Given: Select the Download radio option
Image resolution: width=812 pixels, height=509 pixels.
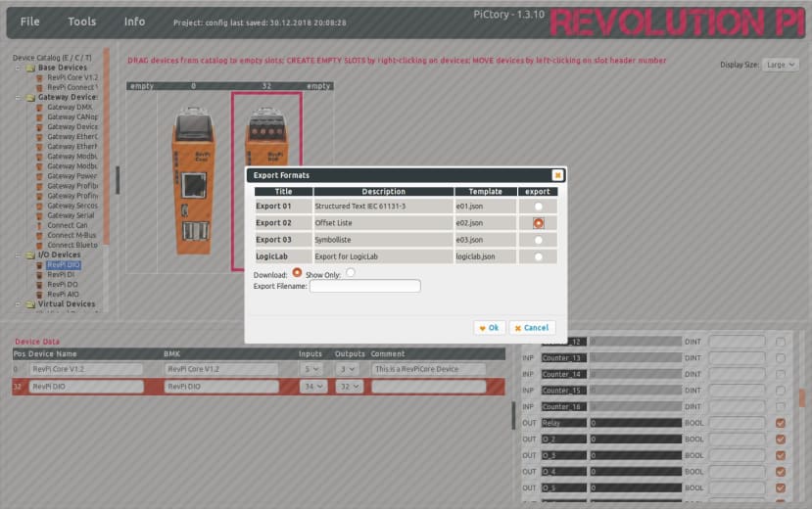Looking at the screenshot, I should coord(297,272).
